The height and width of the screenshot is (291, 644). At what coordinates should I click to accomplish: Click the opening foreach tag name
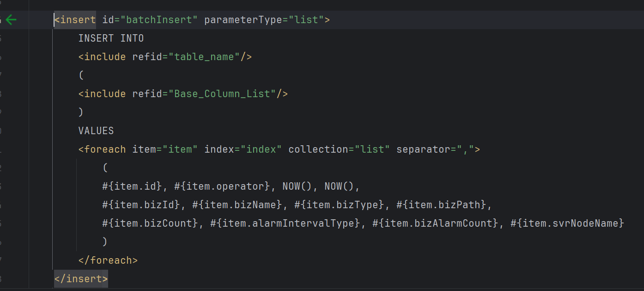pos(105,149)
